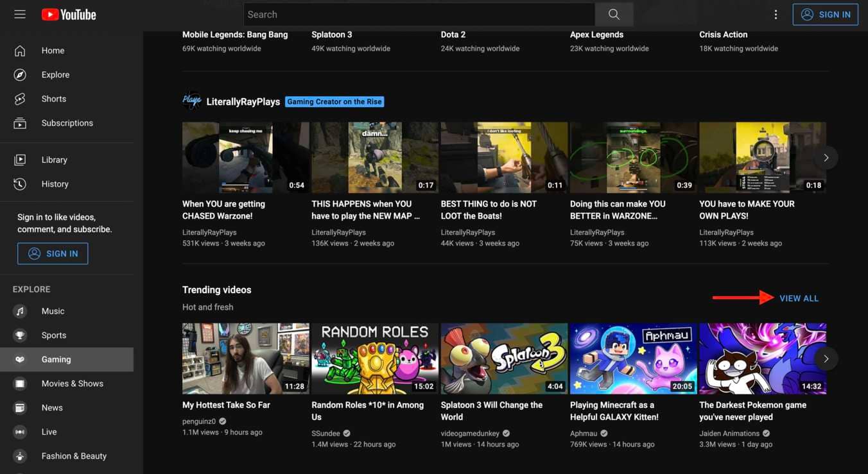Open 'YOU have to MAKE YOUR OWN PLAYS' thumbnail

763,158
